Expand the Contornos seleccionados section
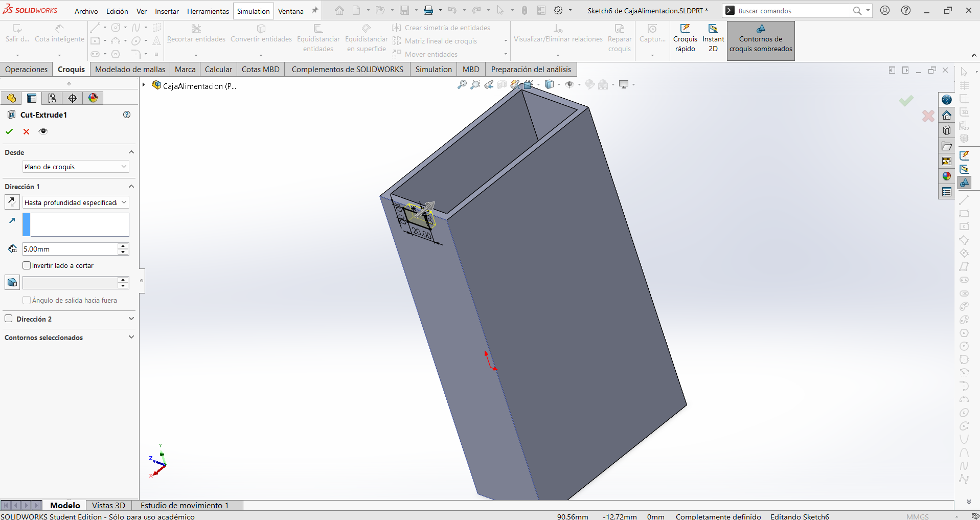The image size is (980, 520). (131, 337)
